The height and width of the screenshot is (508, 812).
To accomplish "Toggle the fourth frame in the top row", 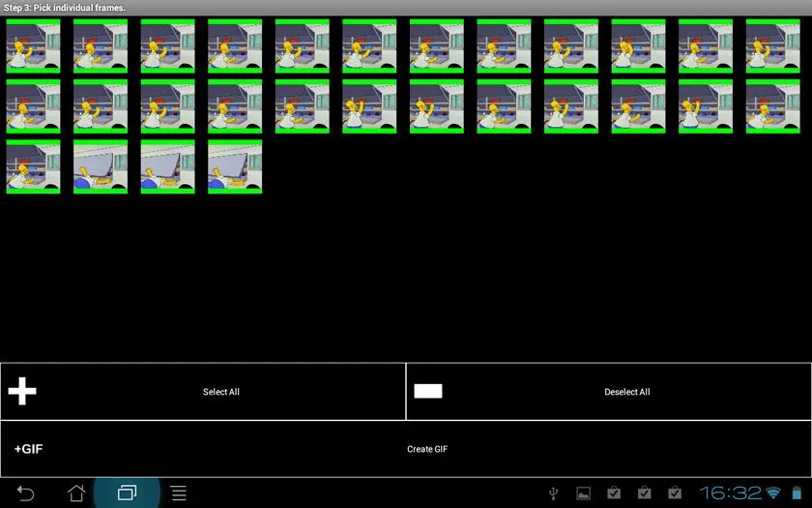I will tap(235, 46).
